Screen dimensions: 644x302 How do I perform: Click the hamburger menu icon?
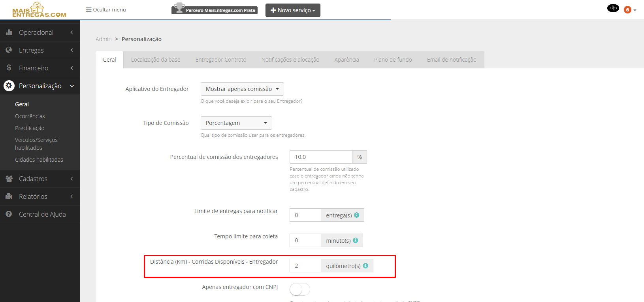(x=89, y=10)
